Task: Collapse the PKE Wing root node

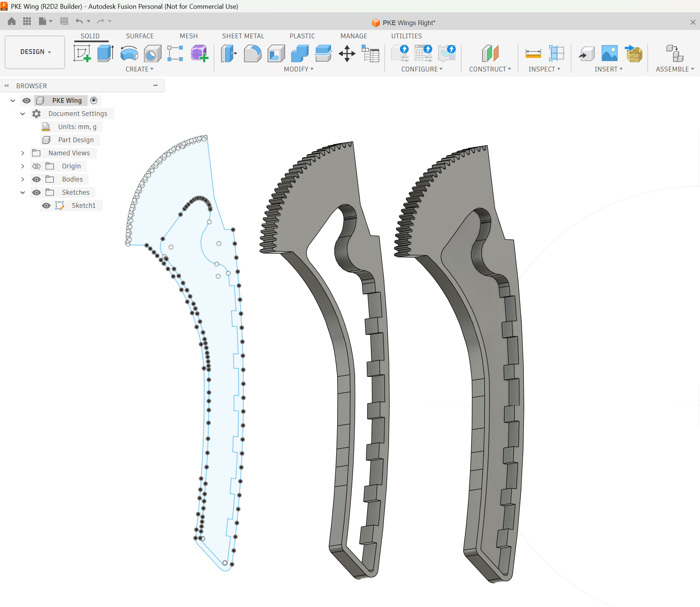Action: (13, 101)
